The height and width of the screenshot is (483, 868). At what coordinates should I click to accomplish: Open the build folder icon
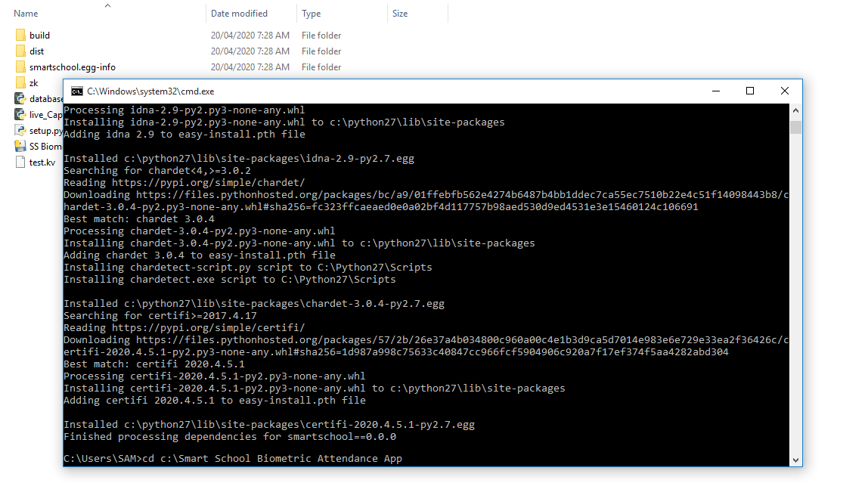[20, 36]
